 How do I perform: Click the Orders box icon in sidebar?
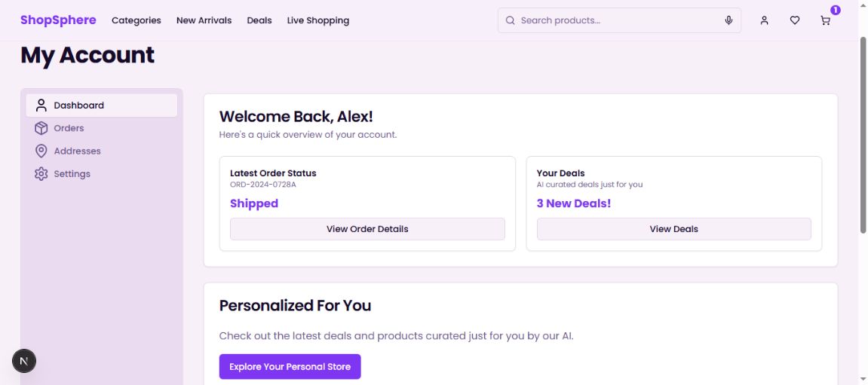(x=41, y=128)
